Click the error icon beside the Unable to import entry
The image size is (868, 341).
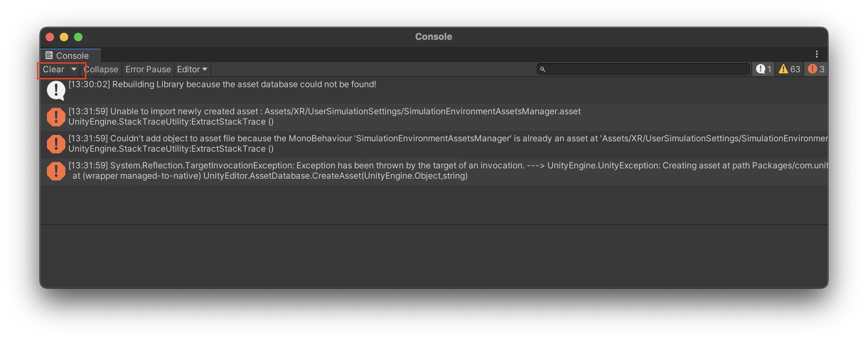pyautogui.click(x=56, y=117)
